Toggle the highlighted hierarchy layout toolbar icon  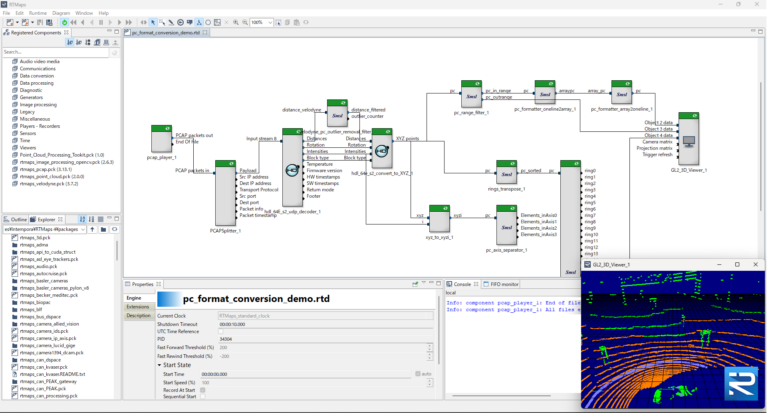pos(199,23)
